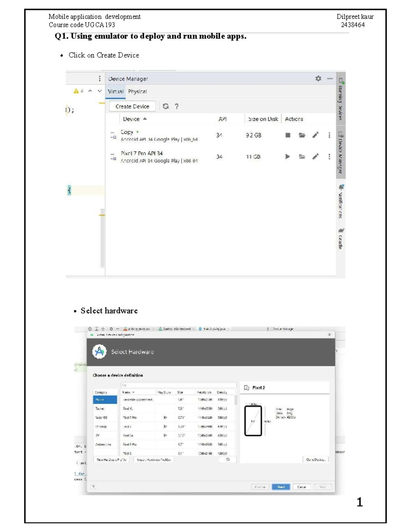This screenshot has height=532, width=411.
Task: Click the Next button in wizard
Action: click(x=281, y=487)
